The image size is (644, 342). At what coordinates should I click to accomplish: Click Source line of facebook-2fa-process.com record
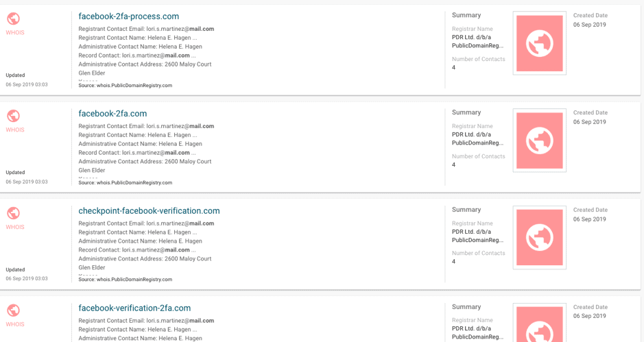126,86
